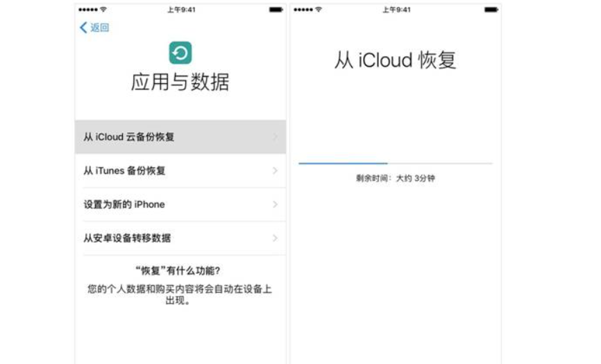Expand chevron on iCloud 云备份恢复 row
The width and height of the screenshot is (601, 364).
point(276,137)
